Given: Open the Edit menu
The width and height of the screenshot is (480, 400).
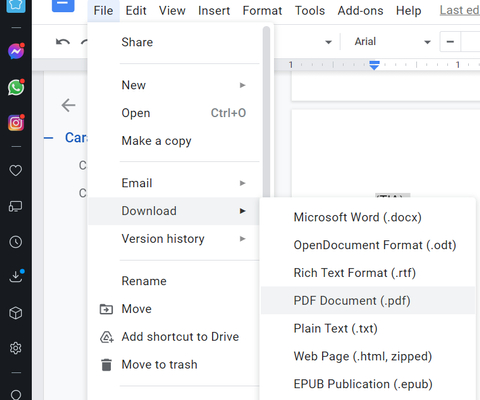Looking at the screenshot, I should tap(136, 11).
